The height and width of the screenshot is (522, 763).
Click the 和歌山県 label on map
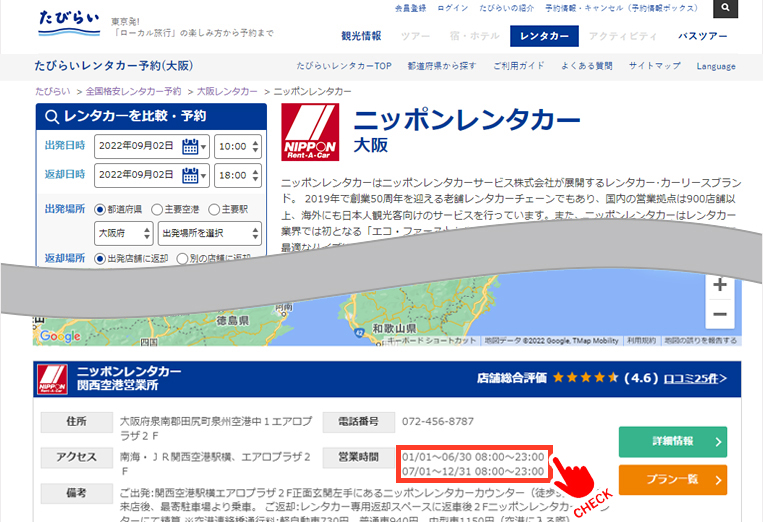(394, 328)
